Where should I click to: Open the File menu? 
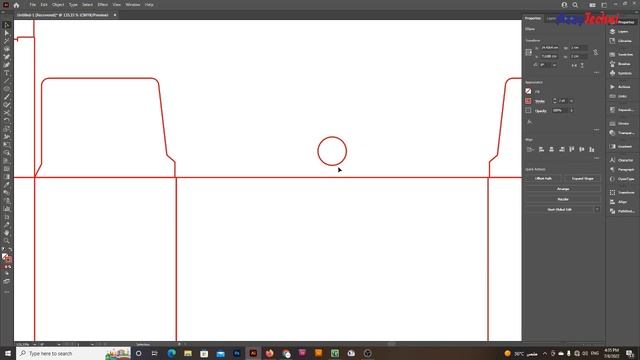coord(32,4)
